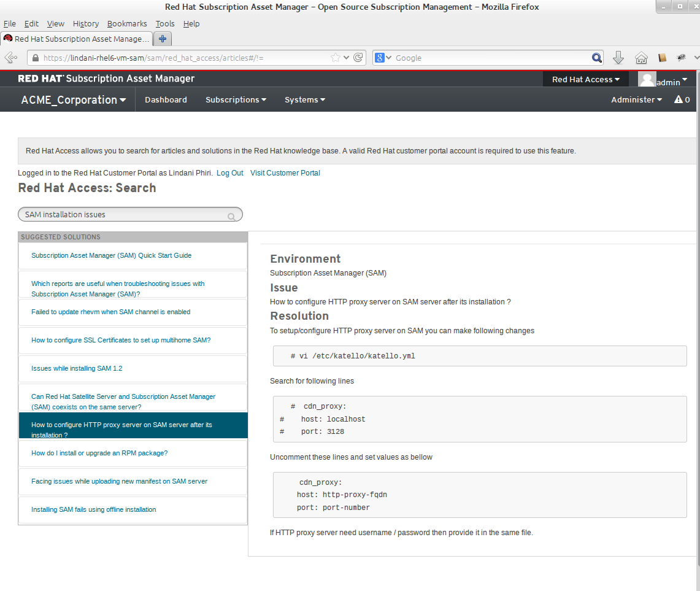Go to the Dashboard navigation item
The height and width of the screenshot is (591, 700).
[x=166, y=99]
